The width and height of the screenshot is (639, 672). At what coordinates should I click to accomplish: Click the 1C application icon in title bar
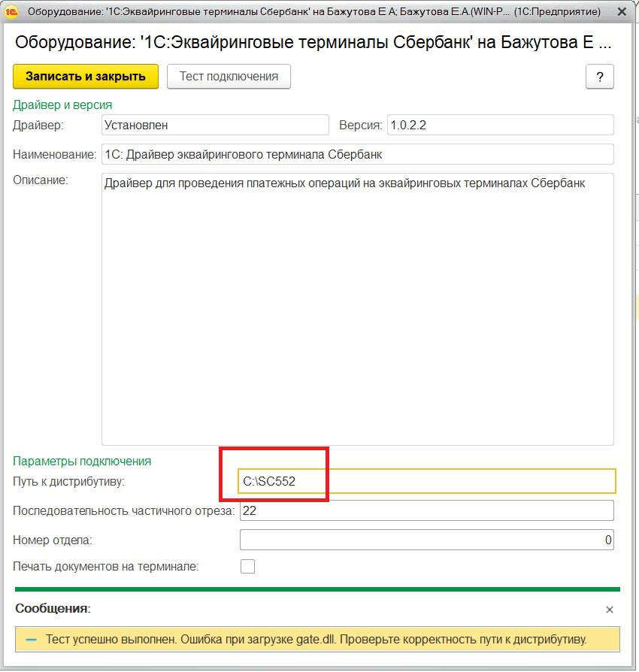11,11
